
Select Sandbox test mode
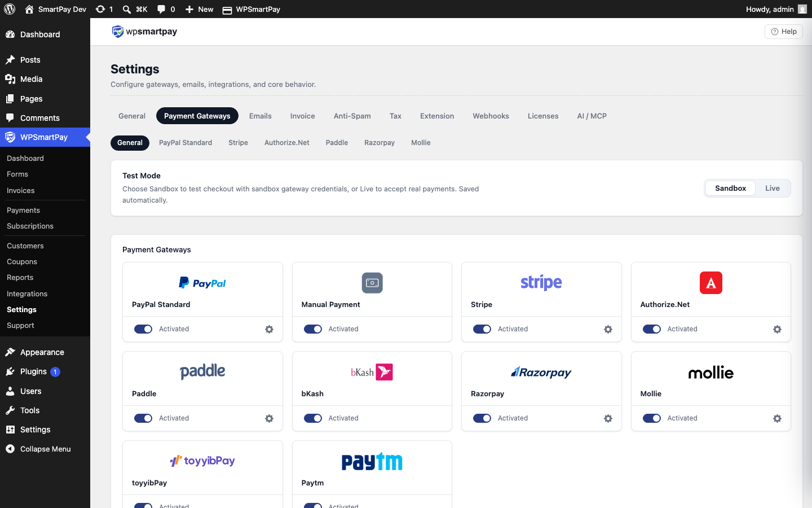click(x=730, y=188)
